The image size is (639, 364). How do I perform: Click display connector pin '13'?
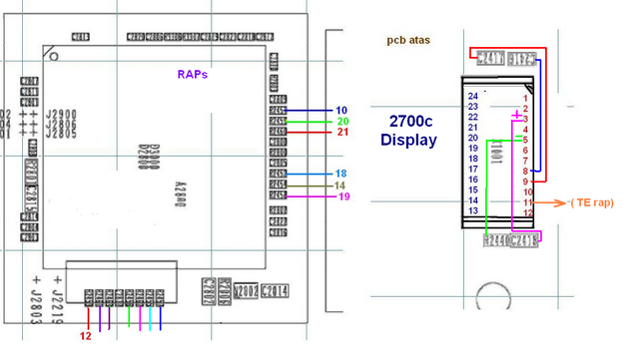click(x=472, y=210)
